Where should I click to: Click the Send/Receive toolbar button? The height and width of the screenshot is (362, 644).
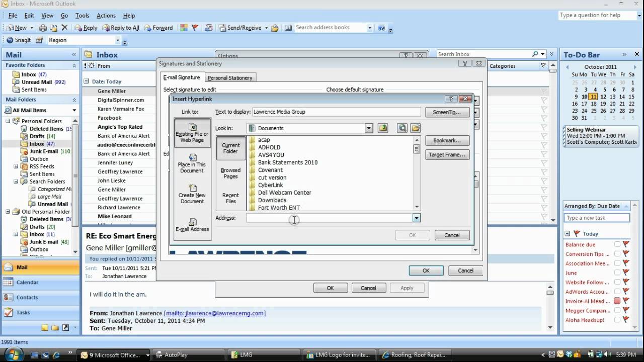click(x=239, y=28)
